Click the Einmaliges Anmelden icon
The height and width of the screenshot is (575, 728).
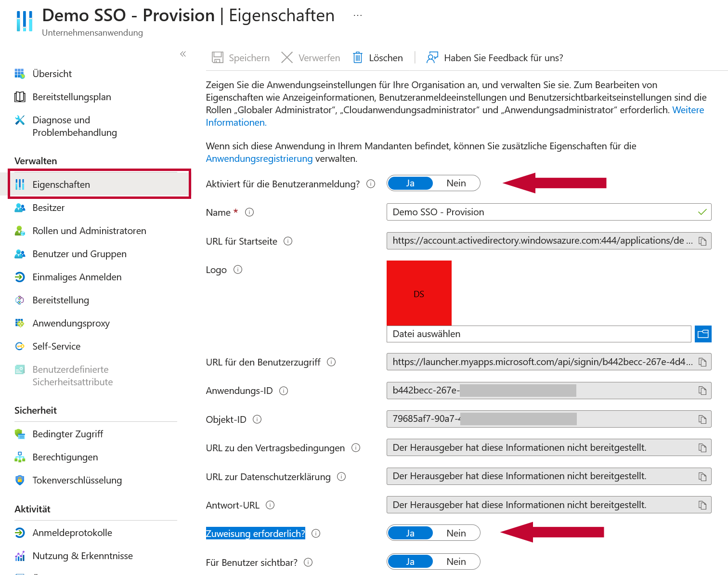[x=20, y=277]
